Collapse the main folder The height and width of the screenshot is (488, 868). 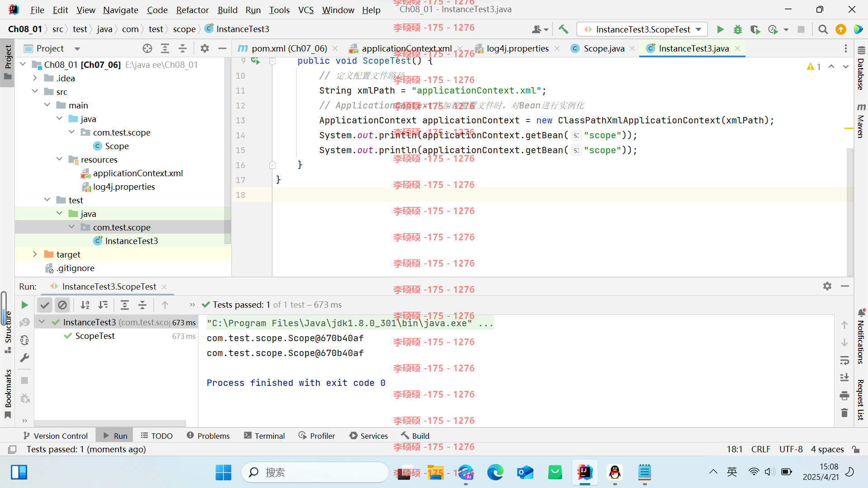pos(47,105)
